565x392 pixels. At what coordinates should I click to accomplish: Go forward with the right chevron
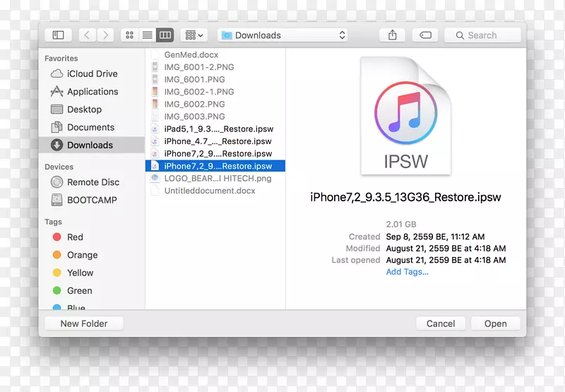point(105,35)
